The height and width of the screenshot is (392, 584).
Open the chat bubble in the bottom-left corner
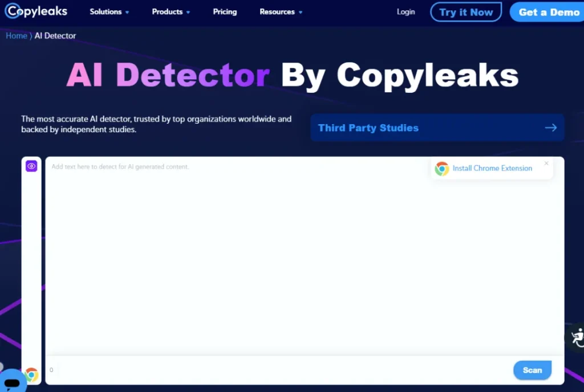point(13,379)
